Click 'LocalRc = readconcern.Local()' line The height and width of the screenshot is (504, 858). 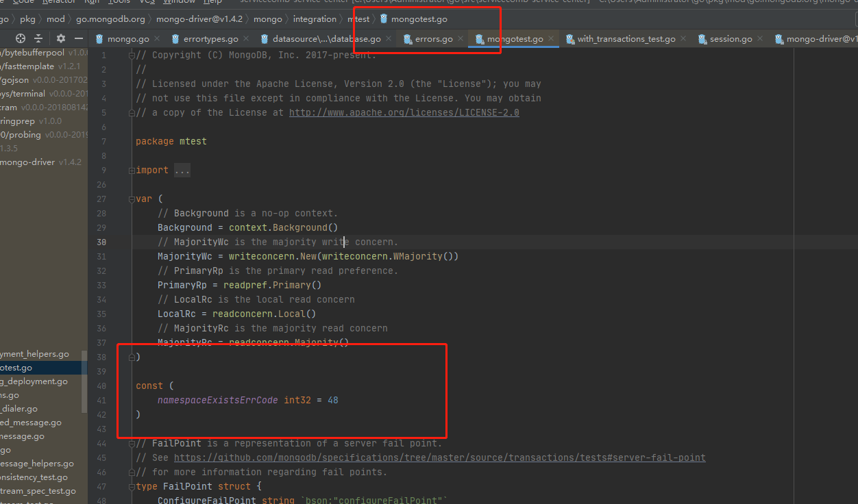[x=237, y=314]
